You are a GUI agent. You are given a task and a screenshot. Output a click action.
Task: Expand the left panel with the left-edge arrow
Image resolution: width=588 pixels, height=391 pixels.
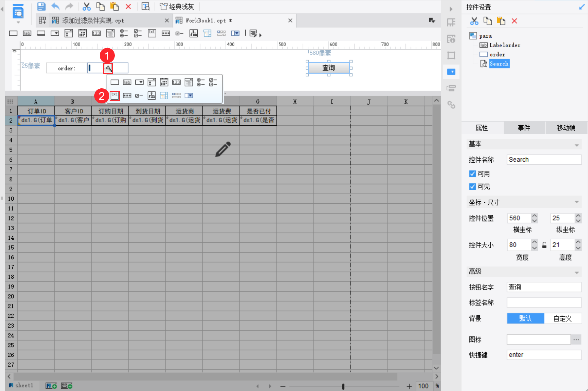(2, 9)
